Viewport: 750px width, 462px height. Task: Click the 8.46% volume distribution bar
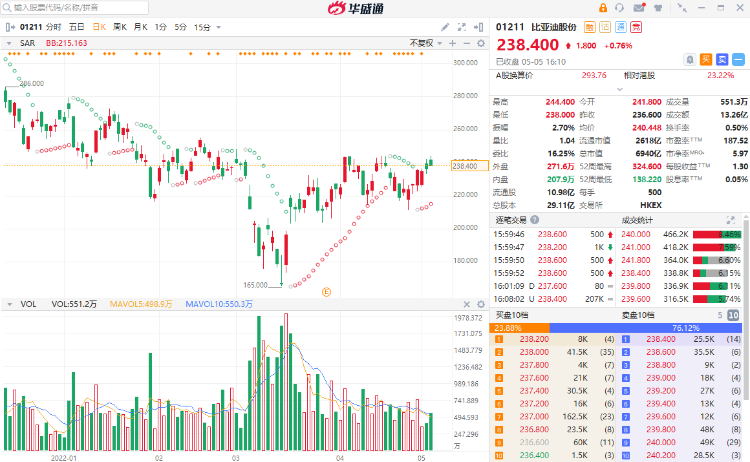click(x=717, y=234)
